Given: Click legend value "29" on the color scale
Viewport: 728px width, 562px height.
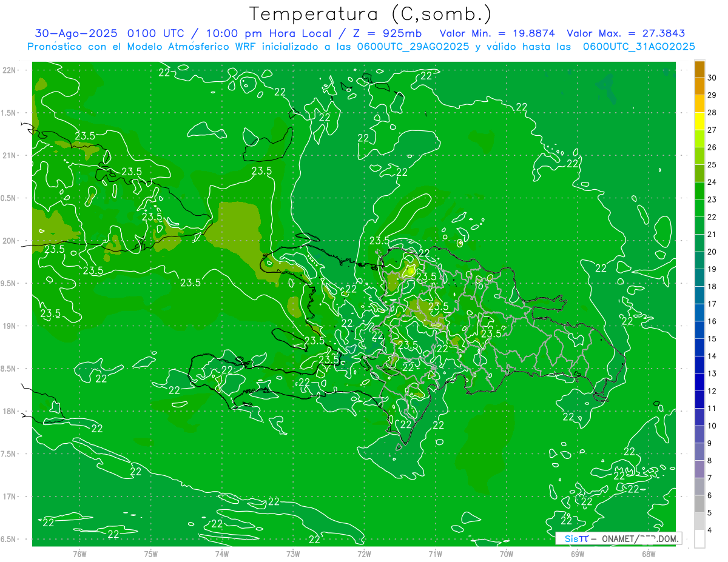Looking at the screenshot, I should click(x=712, y=95).
